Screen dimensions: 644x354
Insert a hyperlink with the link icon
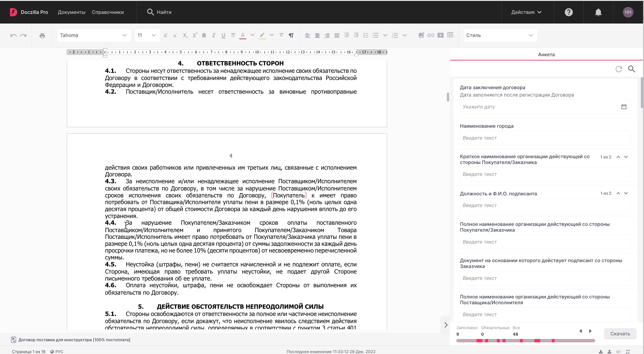coord(431,35)
